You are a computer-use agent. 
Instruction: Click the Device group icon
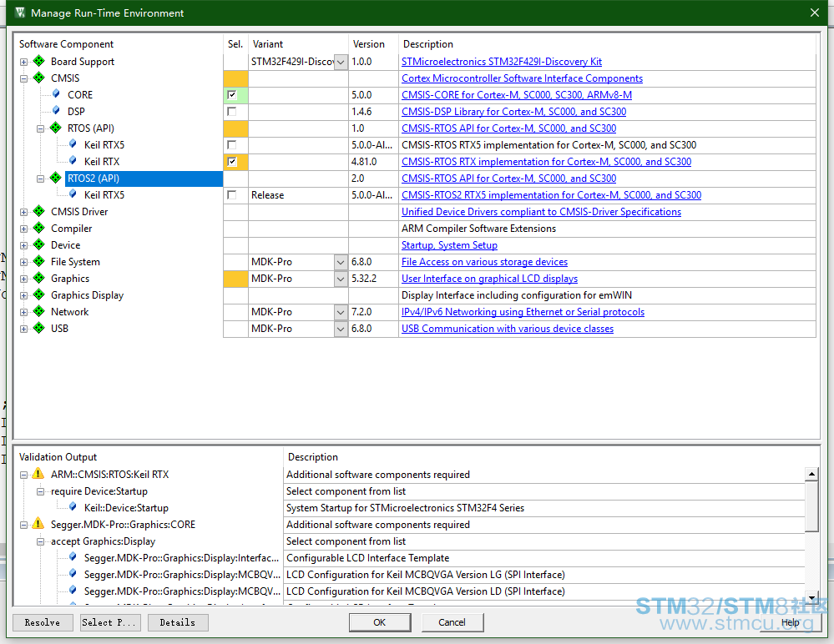pos(39,244)
